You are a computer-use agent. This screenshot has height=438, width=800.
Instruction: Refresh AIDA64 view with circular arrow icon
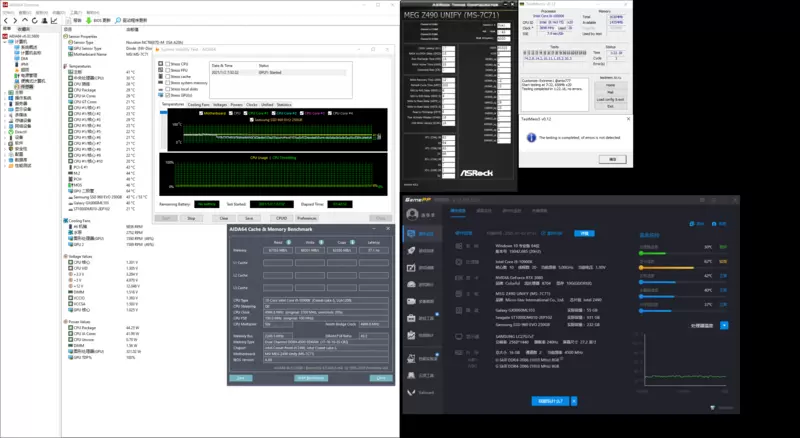(35, 20)
